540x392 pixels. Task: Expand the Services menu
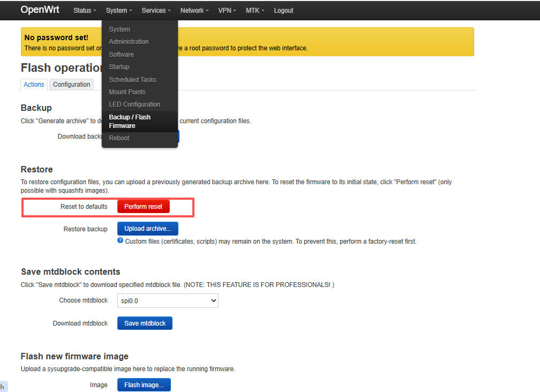(156, 10)
